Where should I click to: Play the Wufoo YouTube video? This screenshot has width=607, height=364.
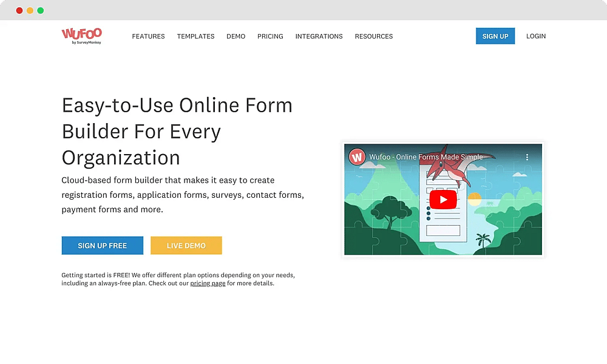click(x=443, y=200)
